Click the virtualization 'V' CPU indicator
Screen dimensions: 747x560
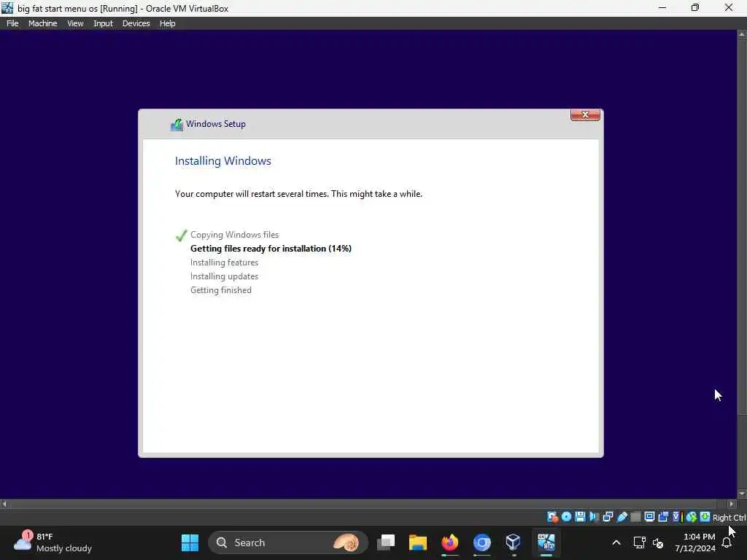(x=676, y=517)
